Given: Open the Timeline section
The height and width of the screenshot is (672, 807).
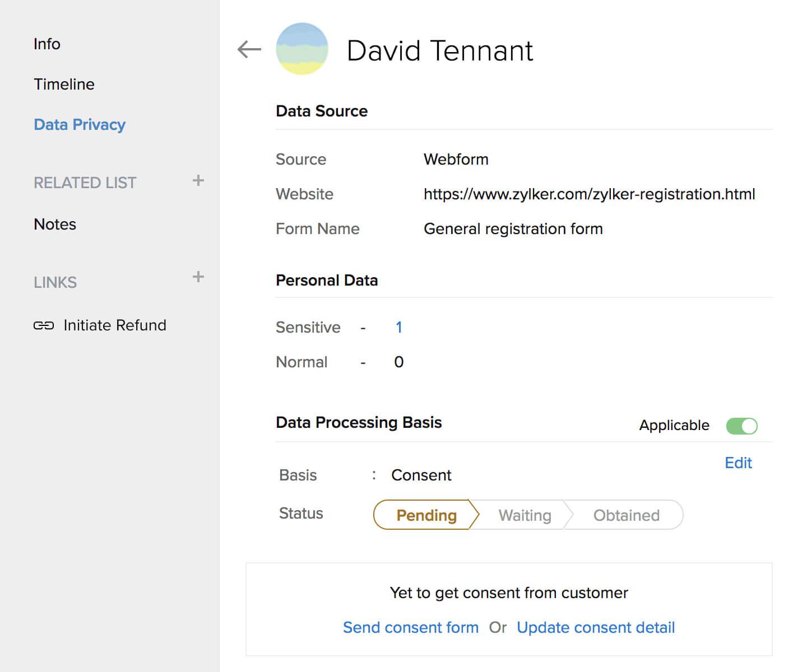Looking at the screenshot, I should 64,84.
